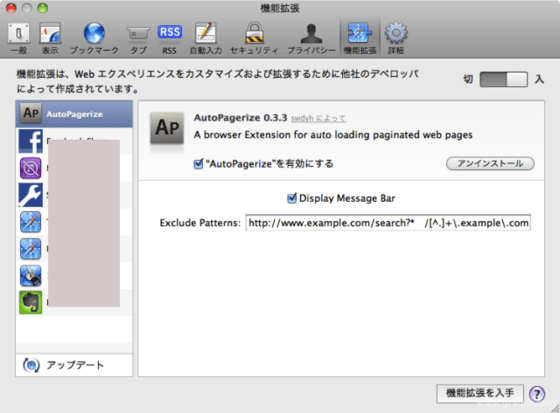The width and height of the screenshot is (560, 413).
Task: Select the Facebook extension icon in list
Action: [x=31, y=141]
